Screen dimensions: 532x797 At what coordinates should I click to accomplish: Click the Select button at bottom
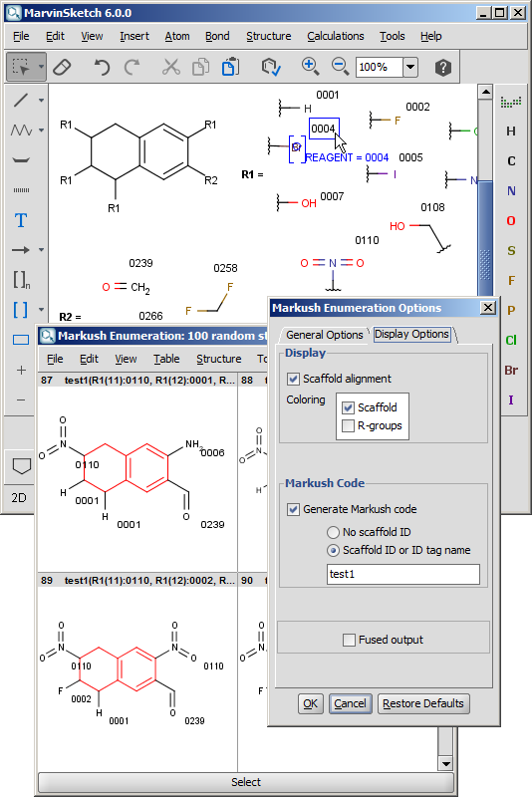(246, 782)
